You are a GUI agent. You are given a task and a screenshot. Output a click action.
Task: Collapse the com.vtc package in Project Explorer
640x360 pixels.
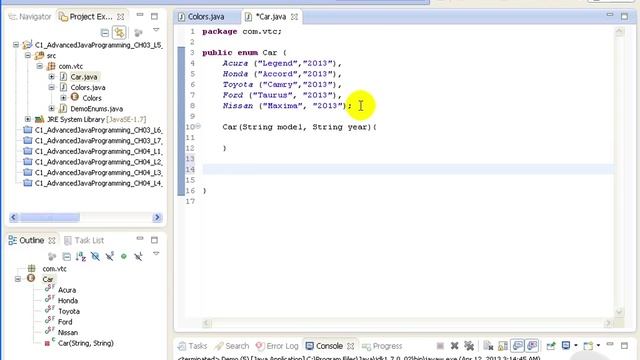coord(40,66)
